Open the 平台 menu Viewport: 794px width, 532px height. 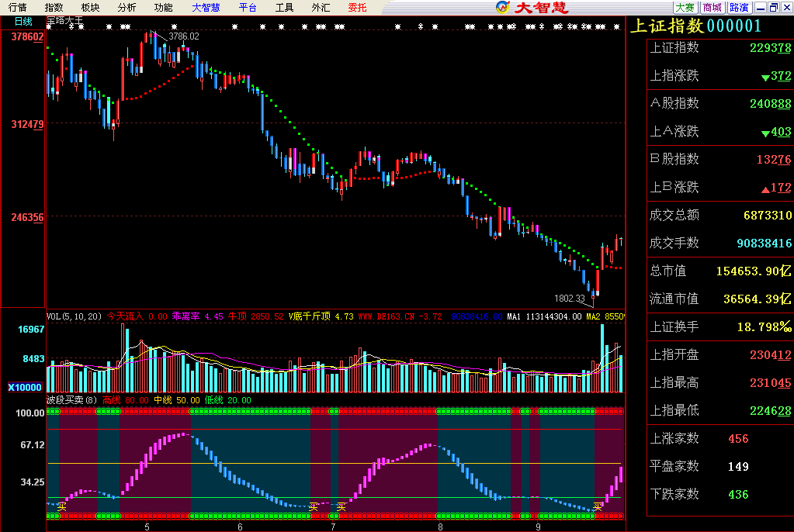tap(248, 7)
